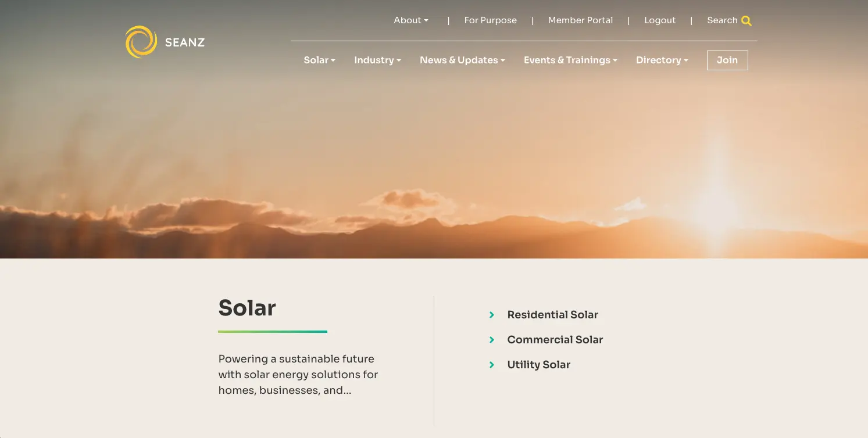868x438 pixels.
Task: Expand the Industry dropdown menu
Action: pyautogui.click(x=377, y=60)
